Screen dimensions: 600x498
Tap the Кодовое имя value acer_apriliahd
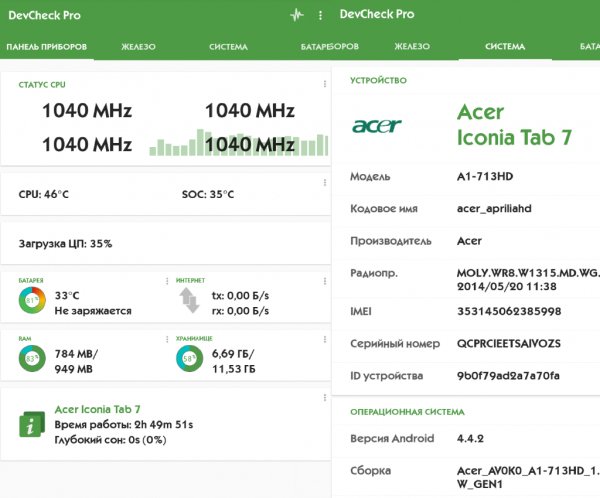(x=494, y=209)
